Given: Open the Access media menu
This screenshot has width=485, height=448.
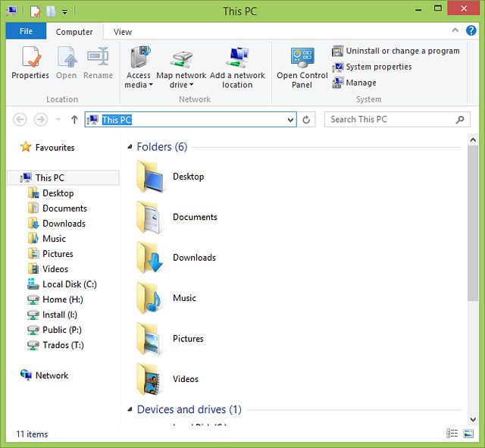Looking at the screenshot, I should point(138,67).
